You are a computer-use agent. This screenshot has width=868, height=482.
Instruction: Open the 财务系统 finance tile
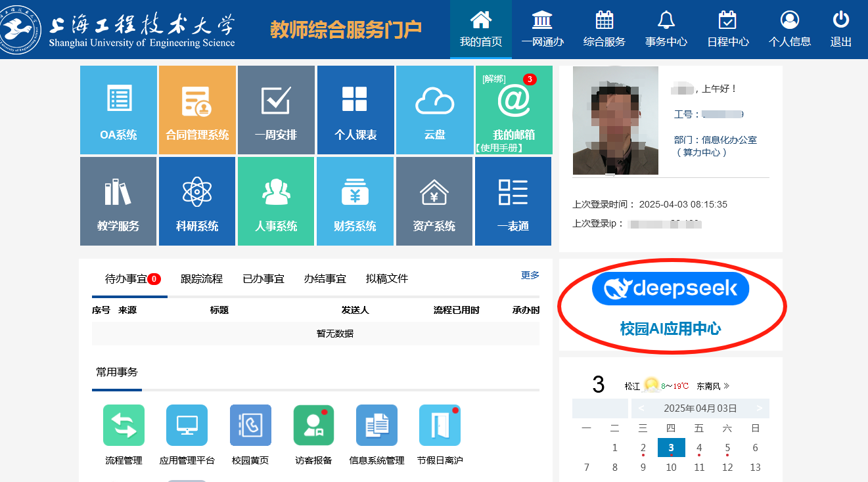[x=355, y=201]
